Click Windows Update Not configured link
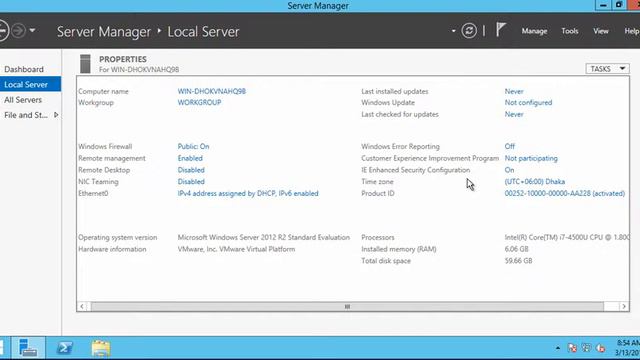This screenshot has height=360, width=640. tap(528, 102)
